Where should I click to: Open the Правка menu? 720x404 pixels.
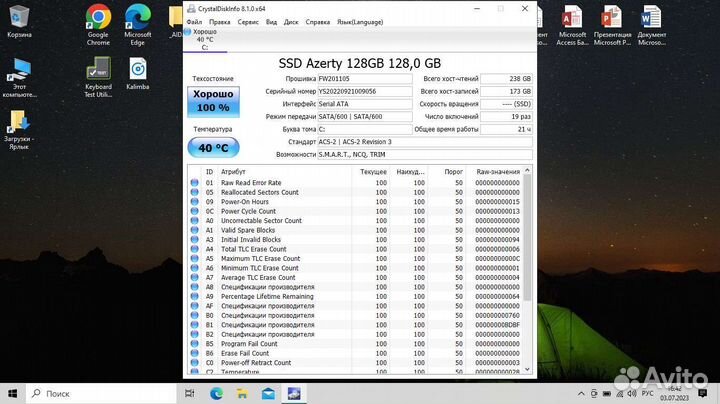click(x=219, y=22)
